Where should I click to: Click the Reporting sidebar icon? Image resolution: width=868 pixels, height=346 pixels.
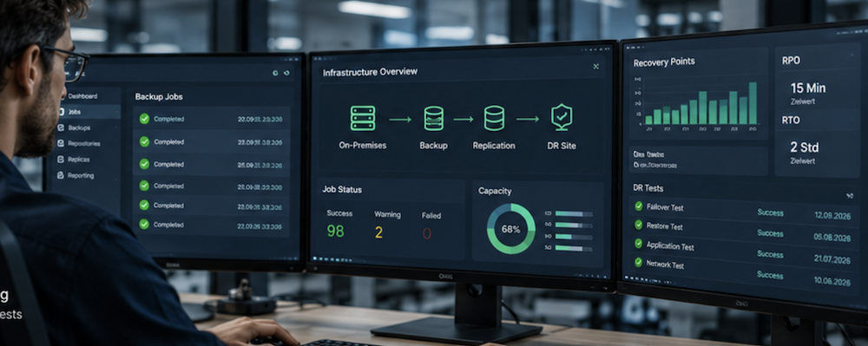click(61, 175)
